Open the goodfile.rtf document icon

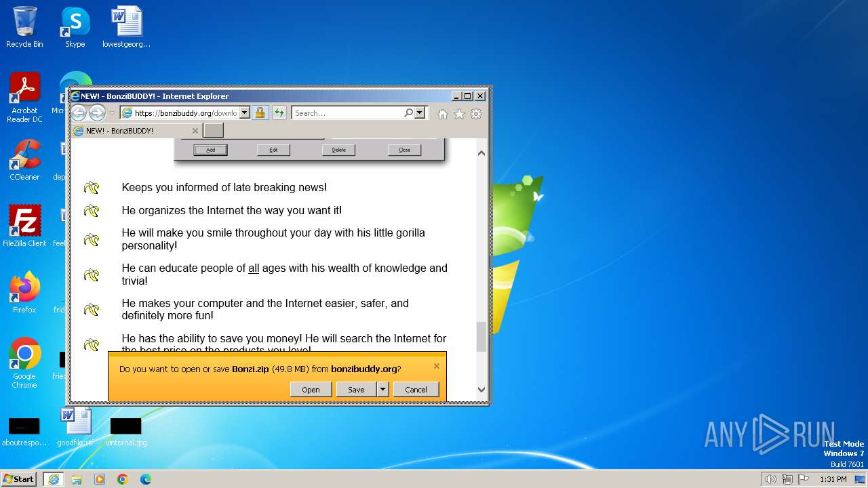click(x=75, y=427)
